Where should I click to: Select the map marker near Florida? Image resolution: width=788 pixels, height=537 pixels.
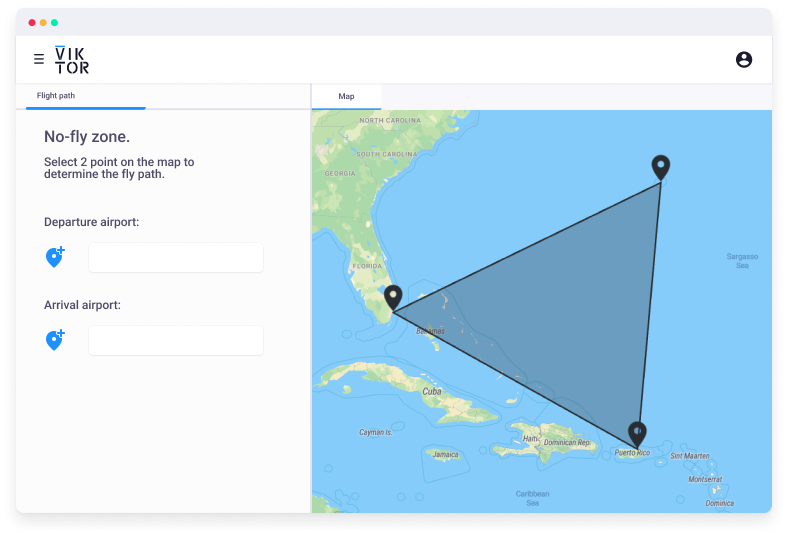(393, 297)
